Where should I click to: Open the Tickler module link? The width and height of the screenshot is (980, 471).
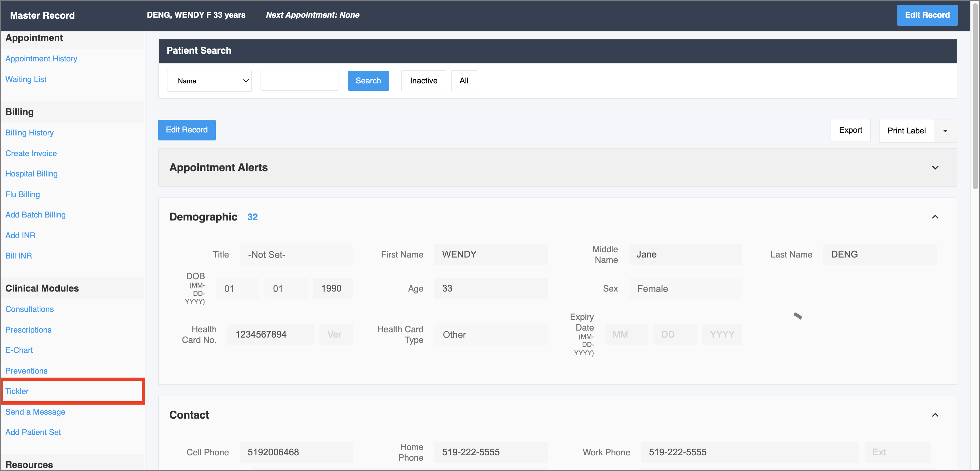pyautogui.click(x=17, y=391)
